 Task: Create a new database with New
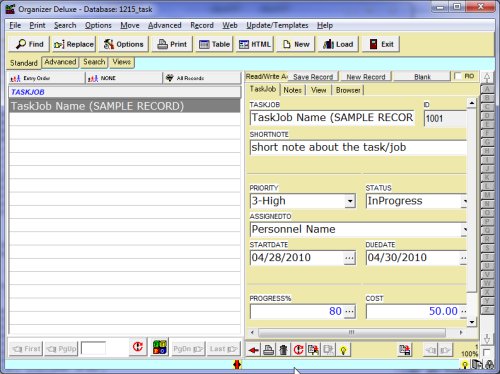tap(296, 44)
